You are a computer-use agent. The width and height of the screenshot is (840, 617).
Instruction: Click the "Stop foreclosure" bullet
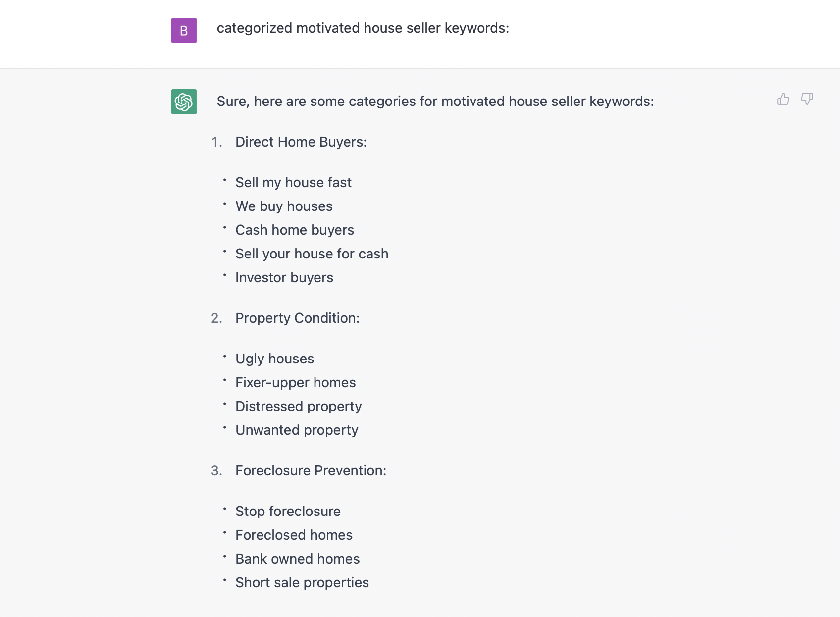pyautogui.click(x=288, y=512)
